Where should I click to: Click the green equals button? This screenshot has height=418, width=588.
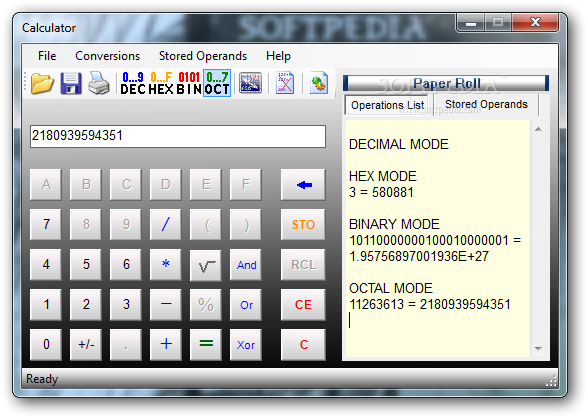tap(206, 345)
